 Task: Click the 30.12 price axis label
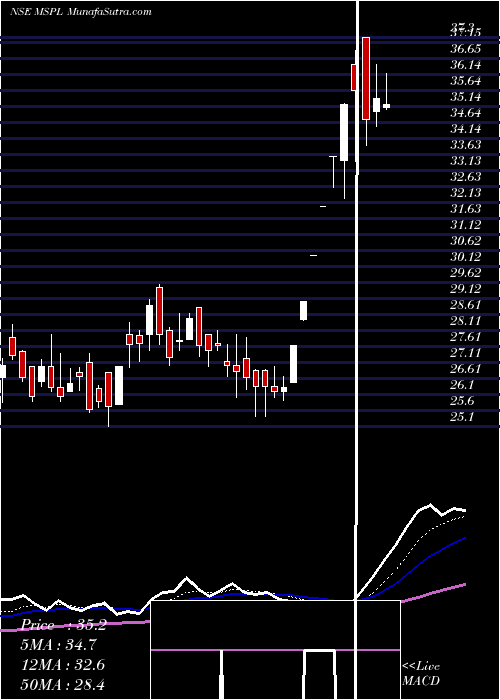(466, 257)
